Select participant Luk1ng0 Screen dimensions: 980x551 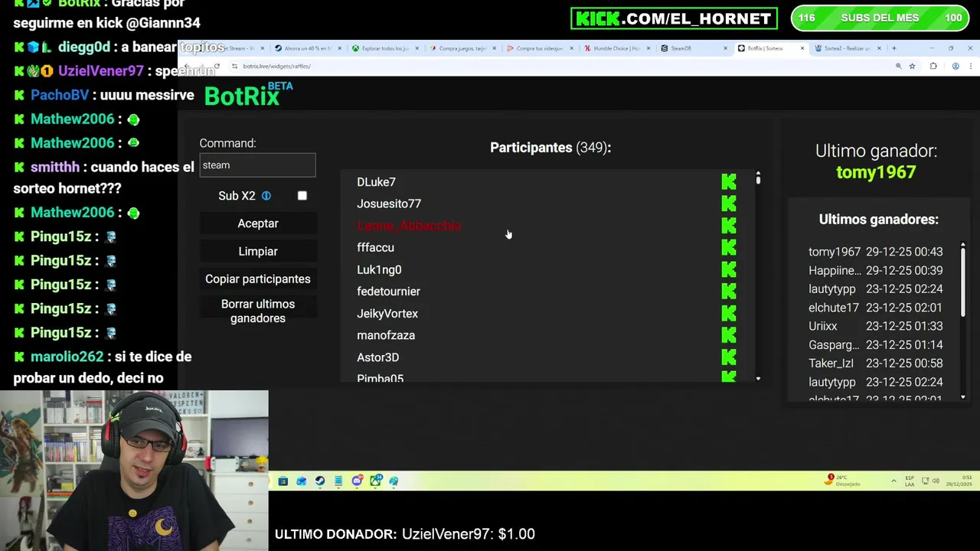tap(379, 269)
